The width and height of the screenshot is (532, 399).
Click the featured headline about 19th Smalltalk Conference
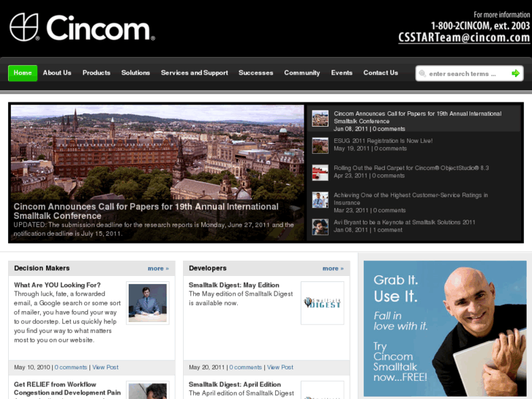pos(146,212)
